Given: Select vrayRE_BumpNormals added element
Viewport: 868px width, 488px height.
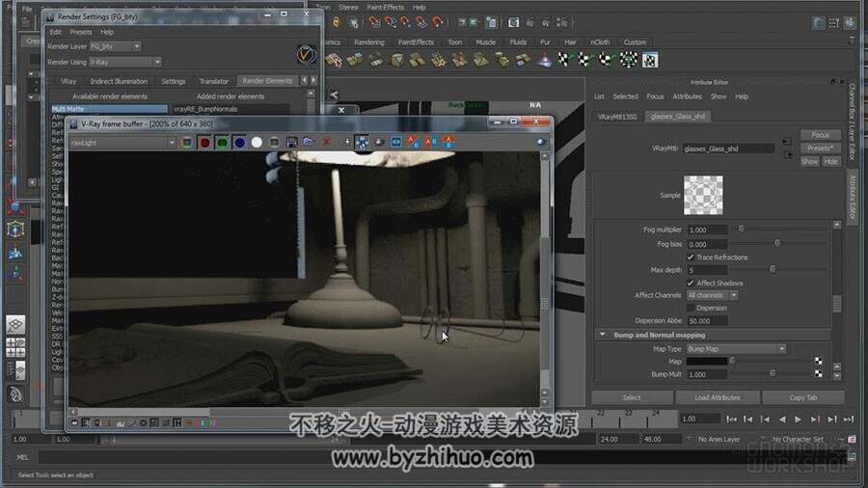Looking at the screenshot, I should 231,109.
